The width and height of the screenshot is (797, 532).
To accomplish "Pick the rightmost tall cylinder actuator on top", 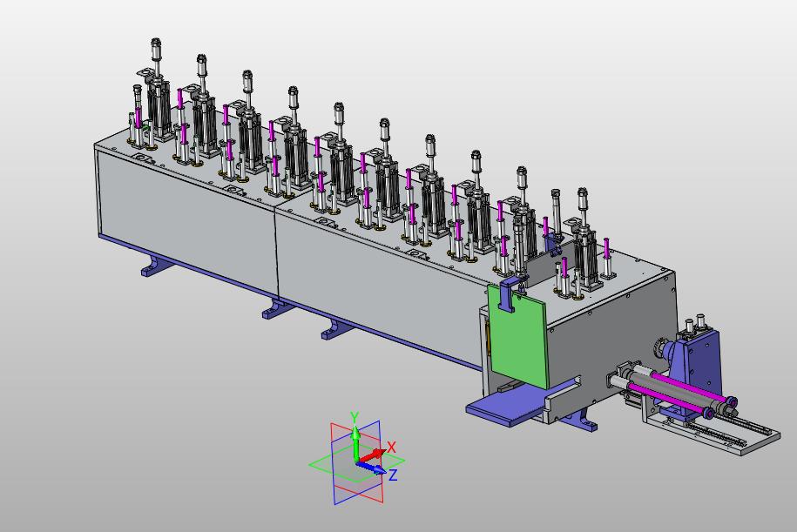I will pos(585,239).
